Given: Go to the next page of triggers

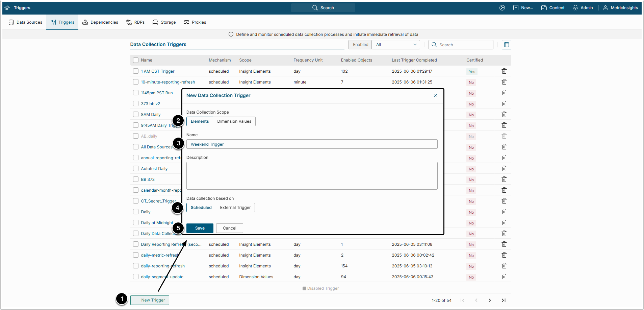Looking at the screenshot, I should (x=490, y=300).
